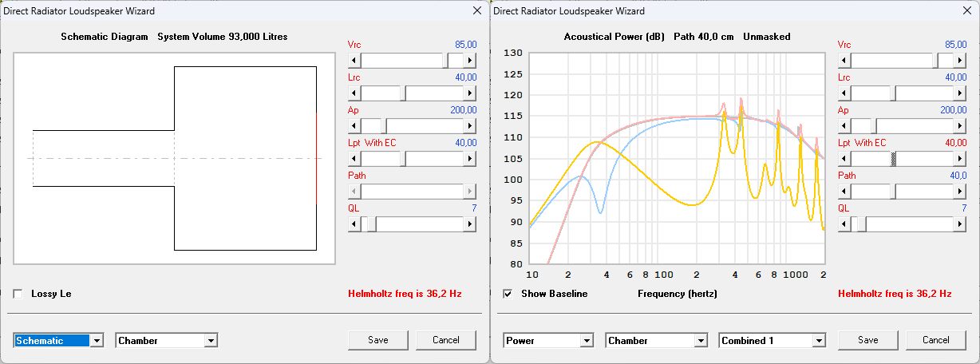Decrease Vrc with left arrow, left window
The width and height of the screenshot is (980, 364).
click(x=355, y=61)
